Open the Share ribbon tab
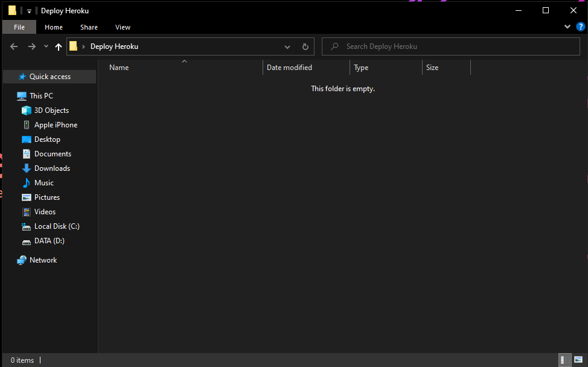588x367 pixels. pyautogui.click(x=89, y=27)
